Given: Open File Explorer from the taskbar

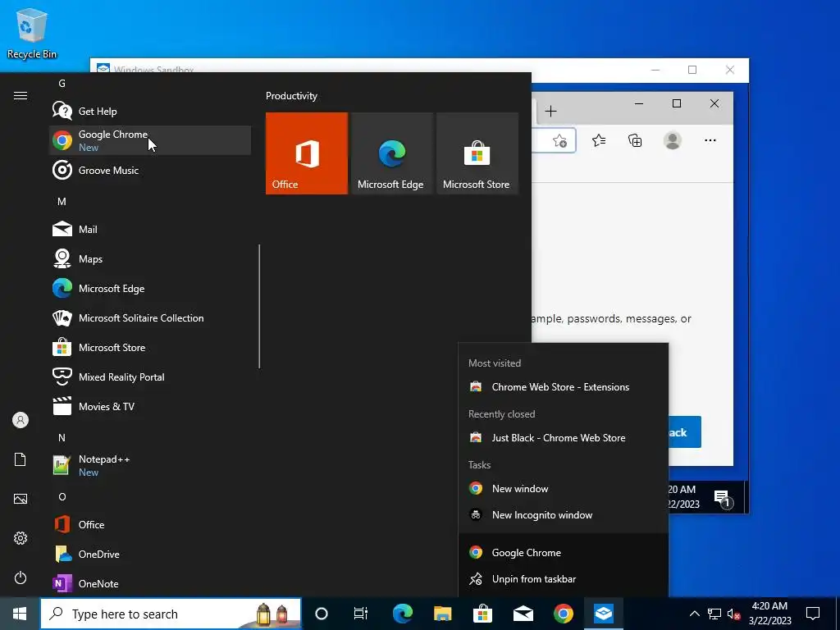Looking at the screenshot, I should click(x=442, y=614).
